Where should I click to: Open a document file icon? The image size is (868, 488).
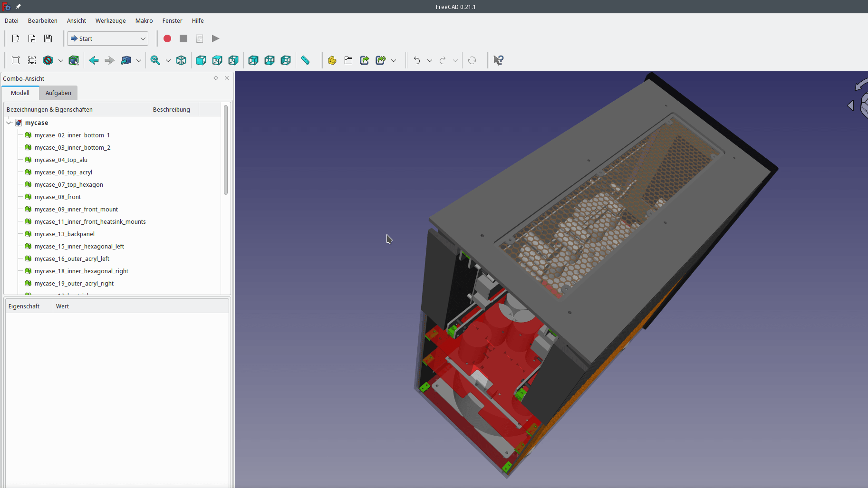[x=32, y=38]
